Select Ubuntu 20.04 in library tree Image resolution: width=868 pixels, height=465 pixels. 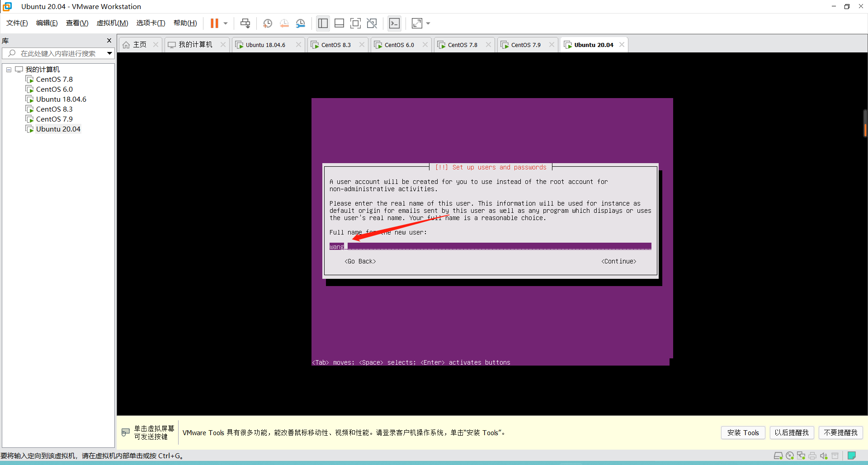[58, 129]
